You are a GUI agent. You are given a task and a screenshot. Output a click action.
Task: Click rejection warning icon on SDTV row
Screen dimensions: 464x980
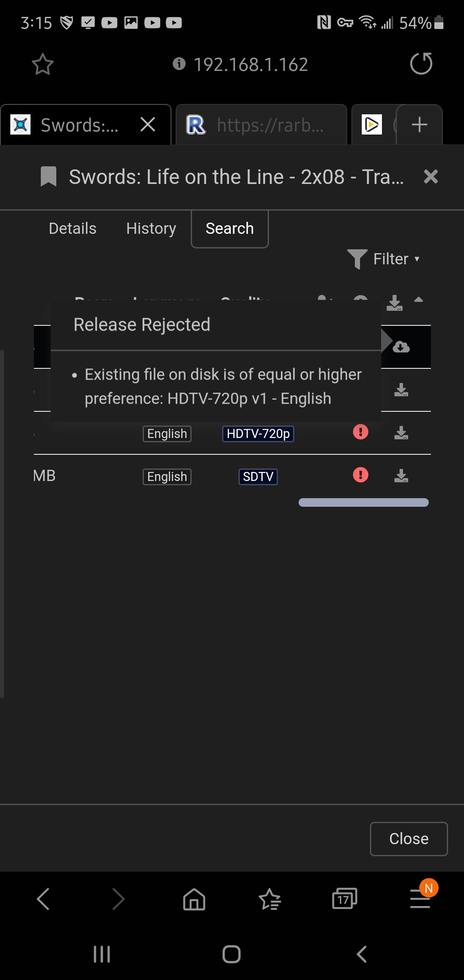360,475
